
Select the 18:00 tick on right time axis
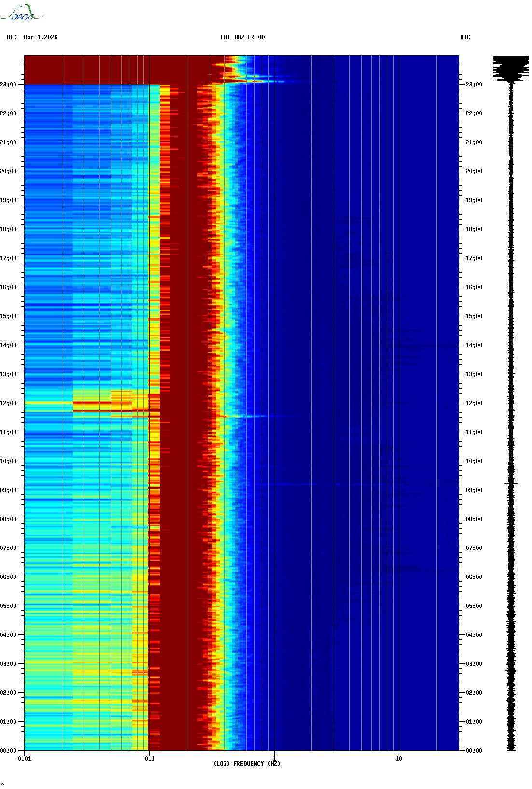pyautogui.click(x=474, y=229)
